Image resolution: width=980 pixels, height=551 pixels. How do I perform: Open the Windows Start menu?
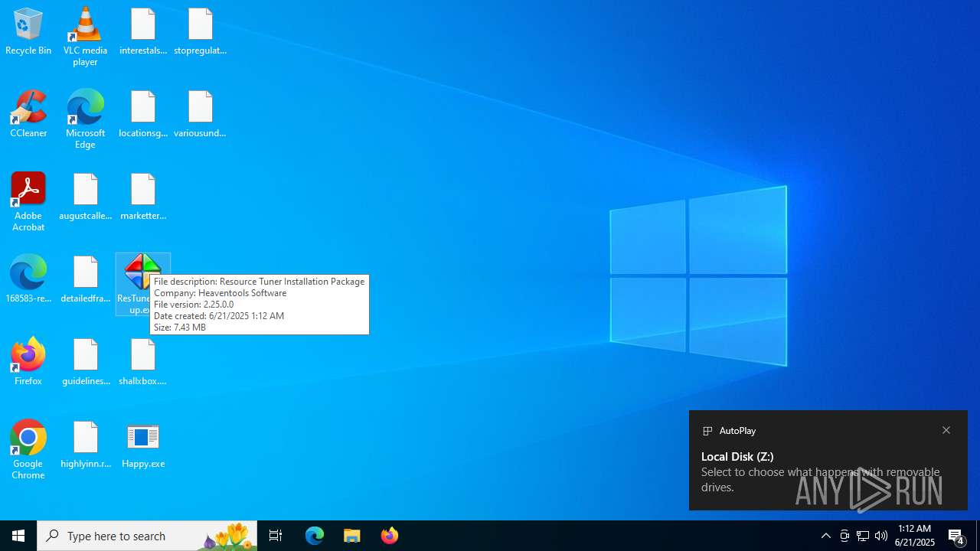click(x=18, y=536)
